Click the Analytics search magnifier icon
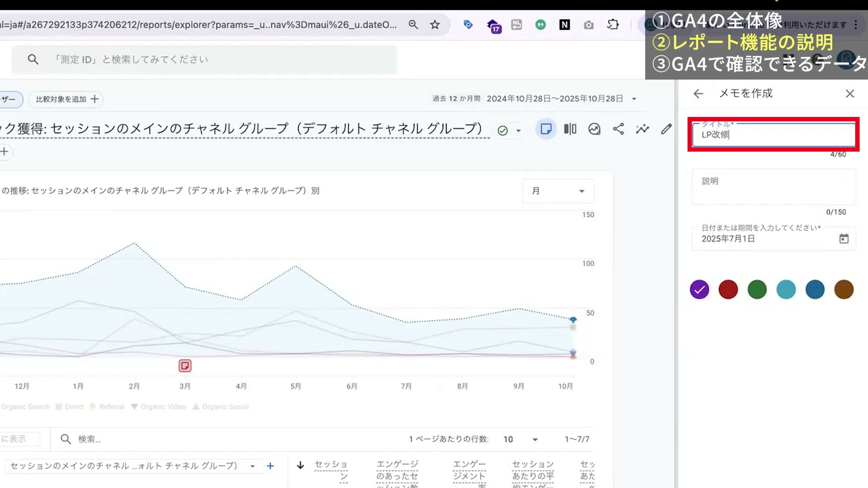The height and width of the screenshot is (488, 868). [x=33, y=59]
